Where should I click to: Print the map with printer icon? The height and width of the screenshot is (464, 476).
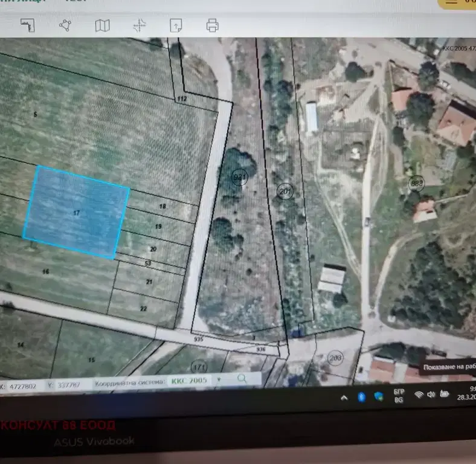[212, 25]
